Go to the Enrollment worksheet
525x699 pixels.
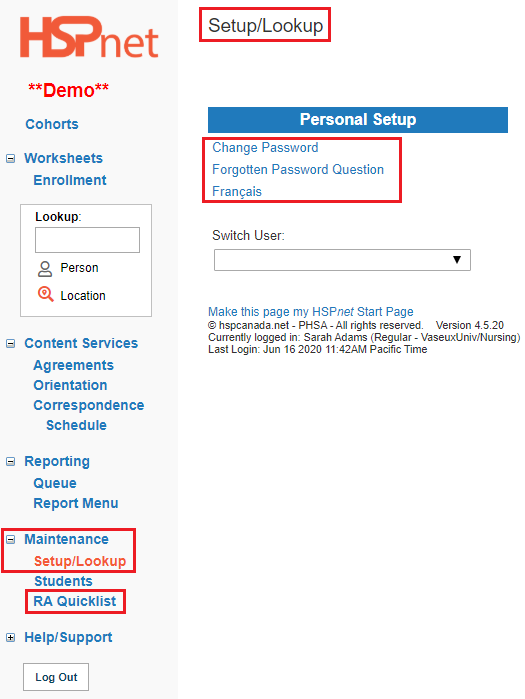point(70,180)
